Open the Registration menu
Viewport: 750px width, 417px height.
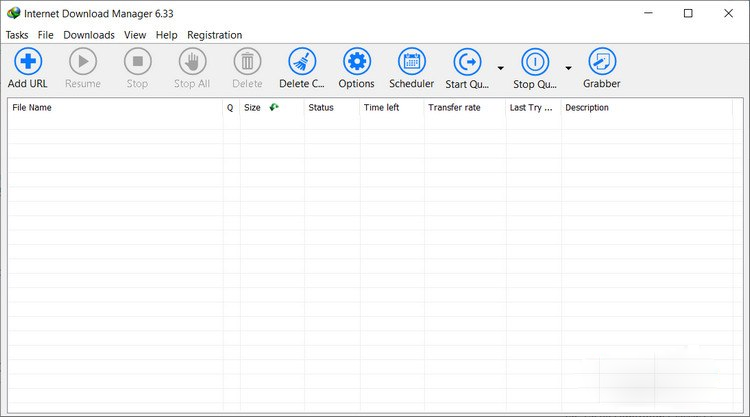[x=215, y=35]
